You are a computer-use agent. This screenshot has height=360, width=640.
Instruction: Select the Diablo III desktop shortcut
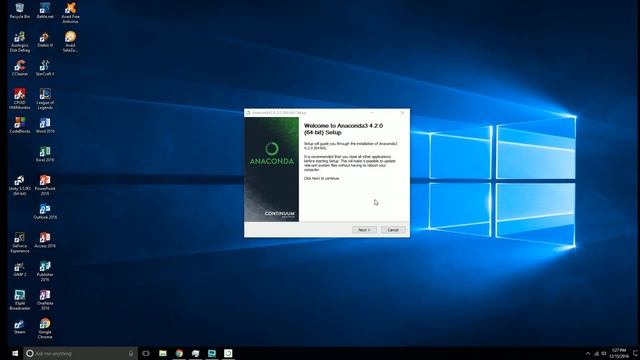45,40
